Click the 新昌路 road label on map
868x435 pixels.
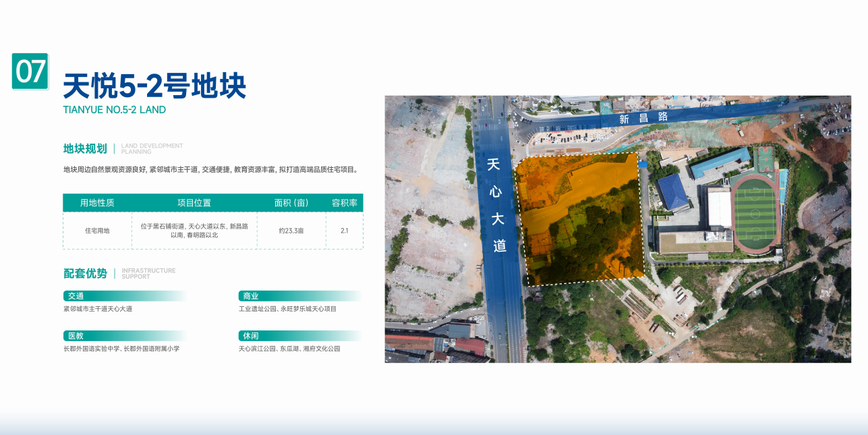click(x=643, y=118)
